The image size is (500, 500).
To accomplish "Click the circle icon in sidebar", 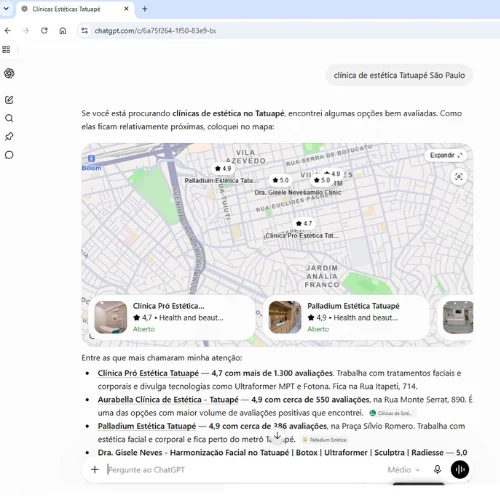I will pyautogui.click(x=9, y=155).
